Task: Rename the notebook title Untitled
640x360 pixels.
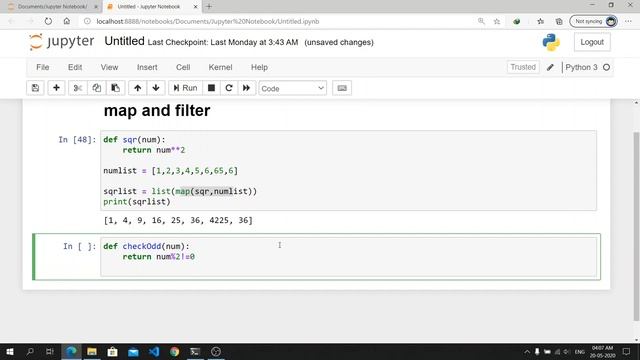Action: tap(124, 41)
